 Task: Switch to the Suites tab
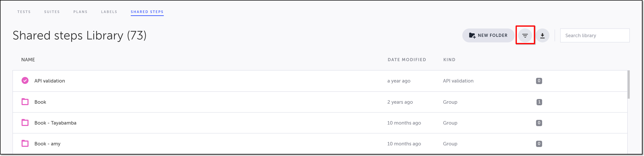[x=52, y=12]
